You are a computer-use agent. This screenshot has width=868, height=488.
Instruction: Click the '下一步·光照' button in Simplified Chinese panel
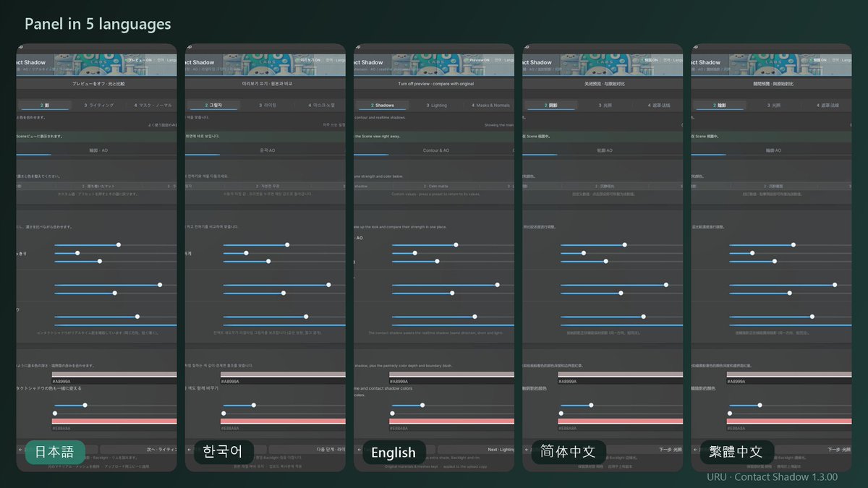click(644, 449)
